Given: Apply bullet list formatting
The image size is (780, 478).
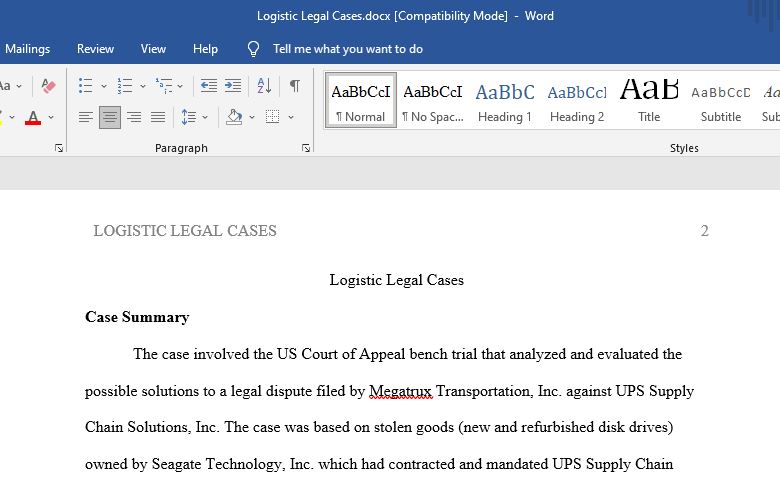Looking at the screenshot, I should click(x=86, y=86).
